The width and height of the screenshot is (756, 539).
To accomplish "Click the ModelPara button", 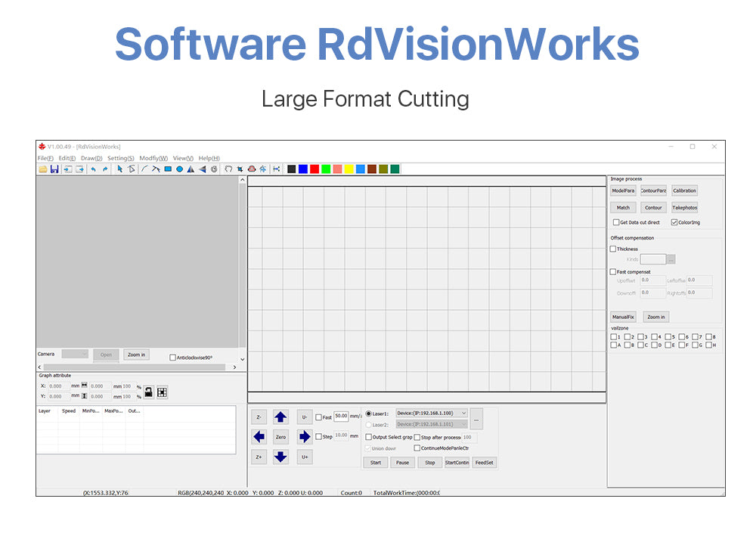I will (x=623, y=191).
